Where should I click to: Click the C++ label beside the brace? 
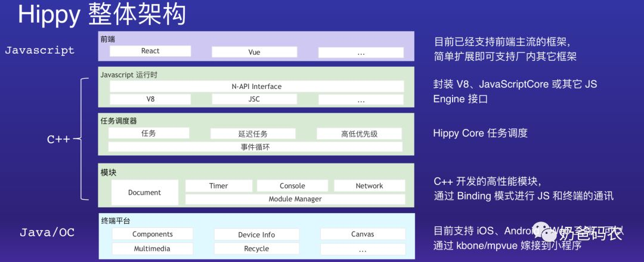coord(58,140)
